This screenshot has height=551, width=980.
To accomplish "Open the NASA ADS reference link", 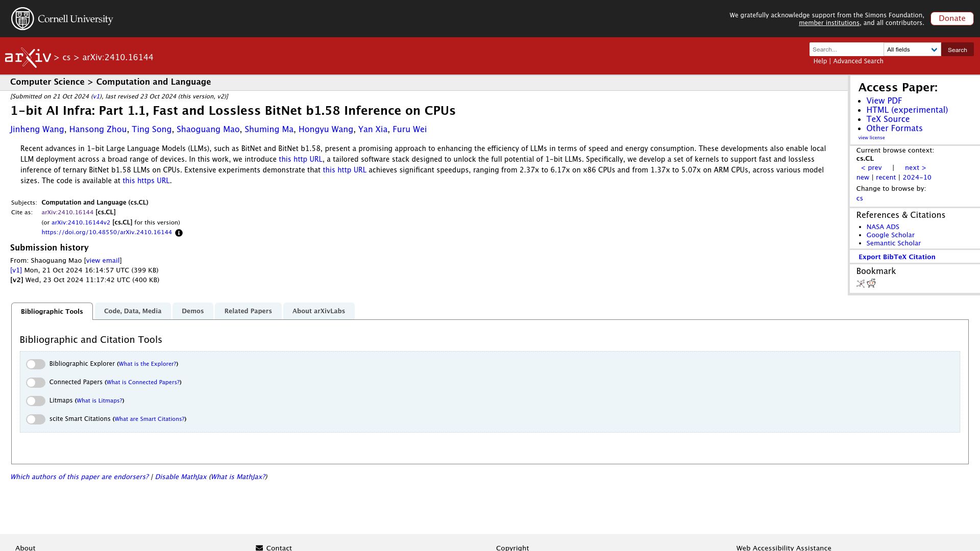I will click(883, 227).
